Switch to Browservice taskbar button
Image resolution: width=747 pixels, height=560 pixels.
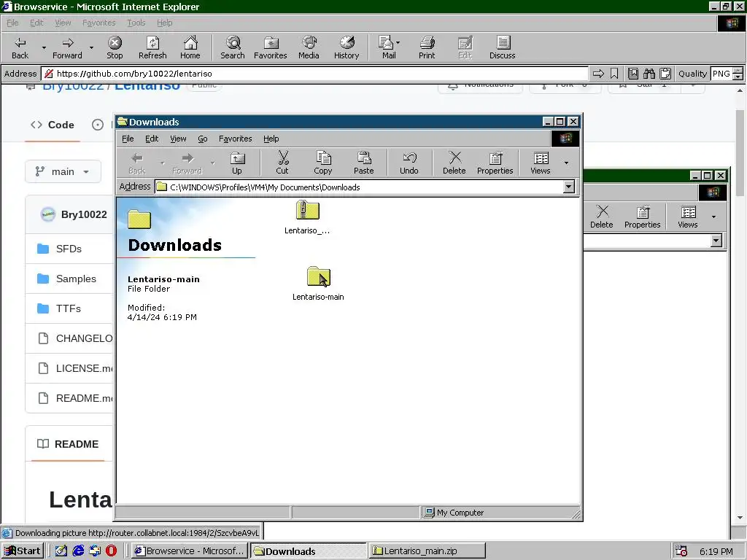[x=190, y=551]
